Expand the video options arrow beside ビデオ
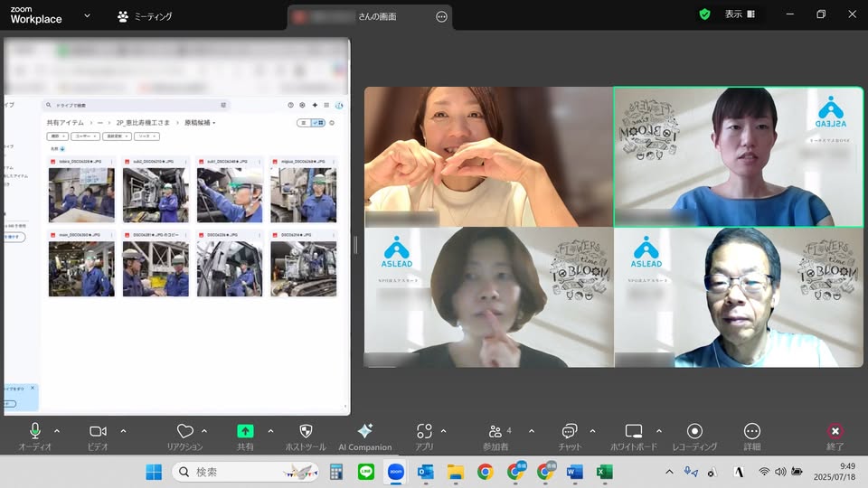Screen dimensions: 868x488 (123, 431)
